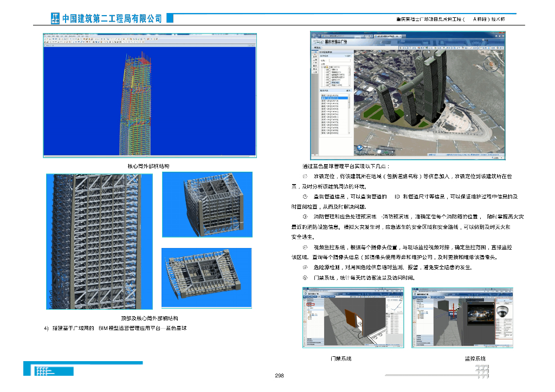Click the line chart in the access control screenshot
Screen dimensions: 555x392
pos(395,306)
